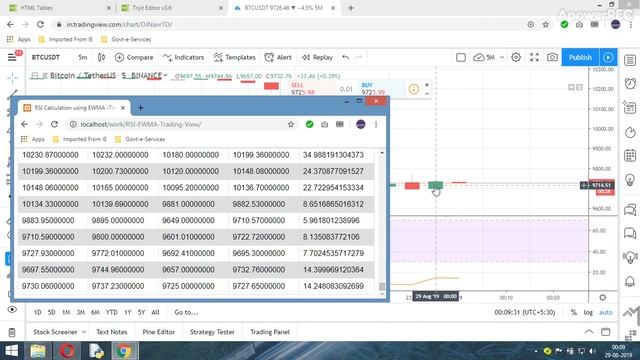Screen dimensions: 640x360
Task: Open the Trading Panel tab
Action: point(270,332)
